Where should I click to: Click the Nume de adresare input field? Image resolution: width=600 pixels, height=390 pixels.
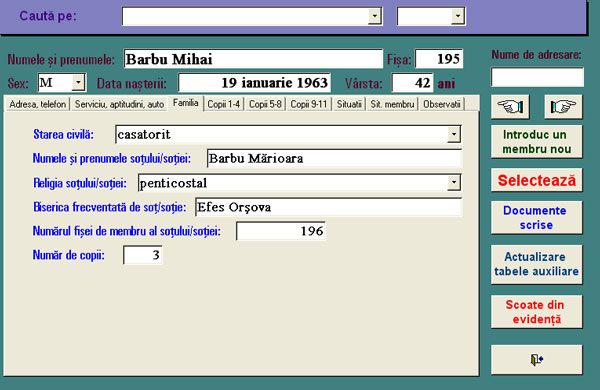537,77
